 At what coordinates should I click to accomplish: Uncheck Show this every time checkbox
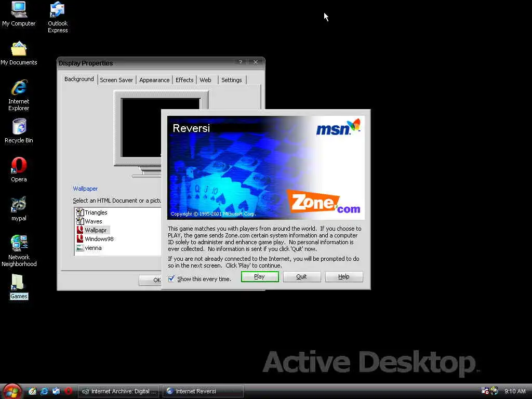coord(171,279)
